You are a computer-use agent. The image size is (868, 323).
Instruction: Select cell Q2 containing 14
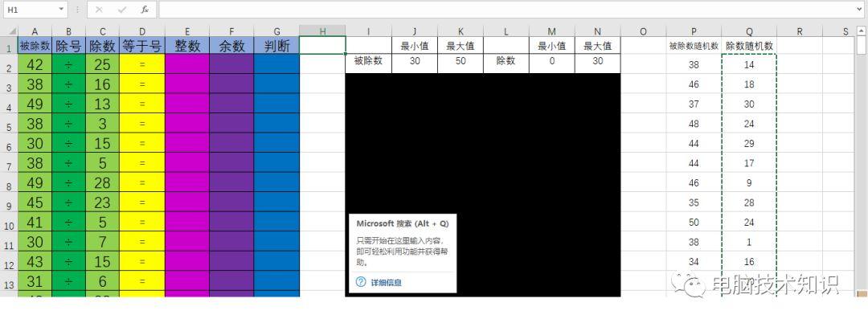[x=749, y=65]
